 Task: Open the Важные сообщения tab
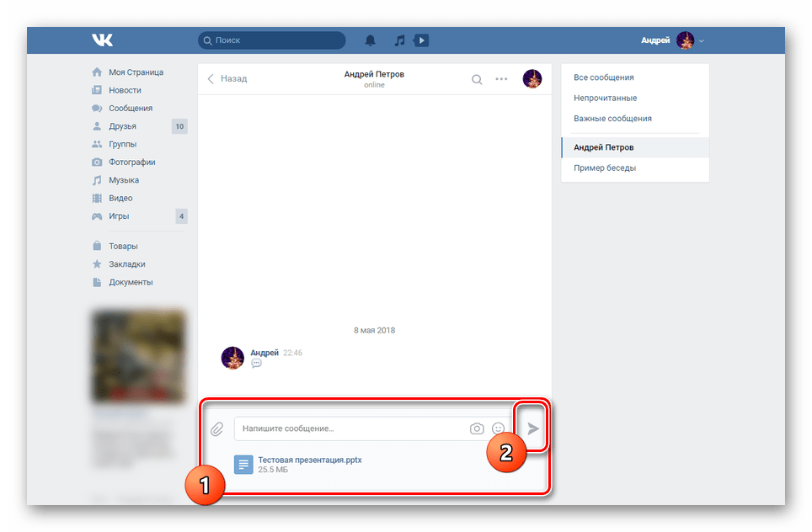[x=612, y=119]
